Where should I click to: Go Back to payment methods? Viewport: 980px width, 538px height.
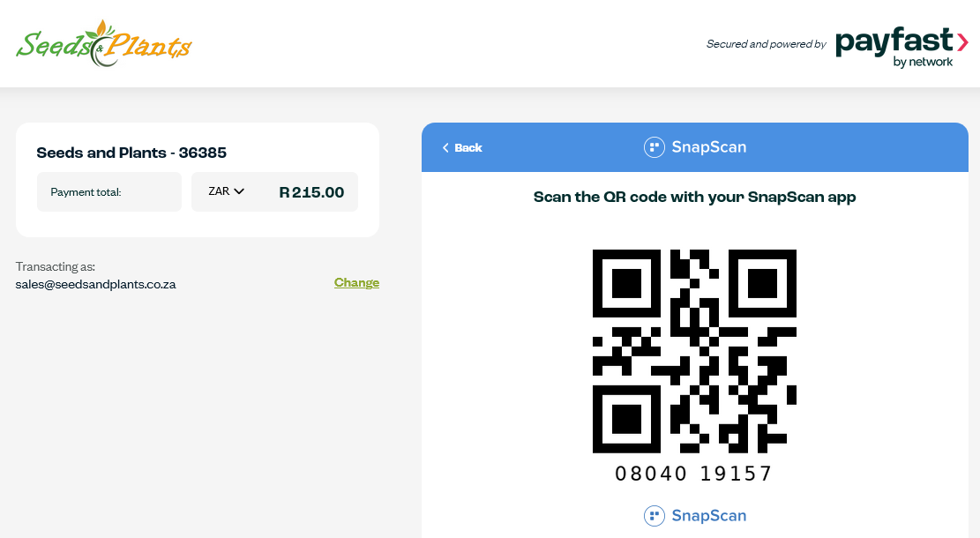tap(462, 148)
